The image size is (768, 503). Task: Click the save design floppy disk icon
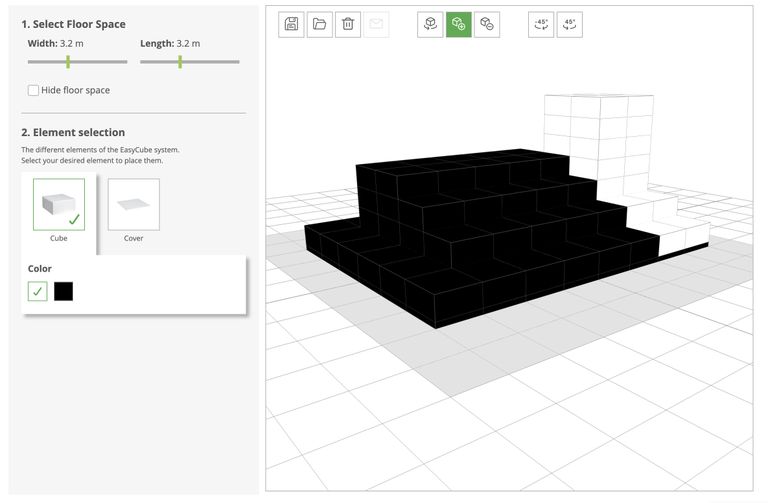coord(292,24)
